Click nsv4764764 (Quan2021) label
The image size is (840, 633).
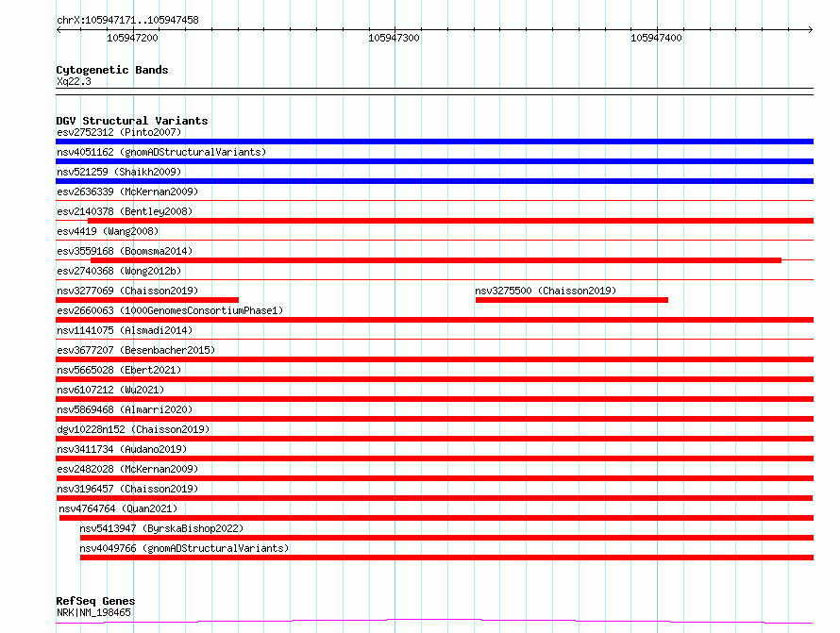118,508
